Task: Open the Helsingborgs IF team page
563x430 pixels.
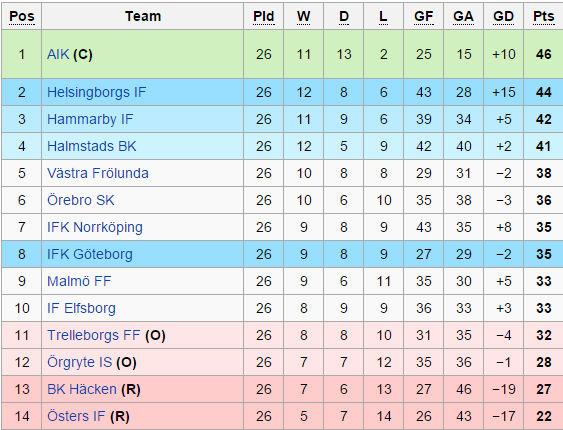Action: (x=97, y=92)
